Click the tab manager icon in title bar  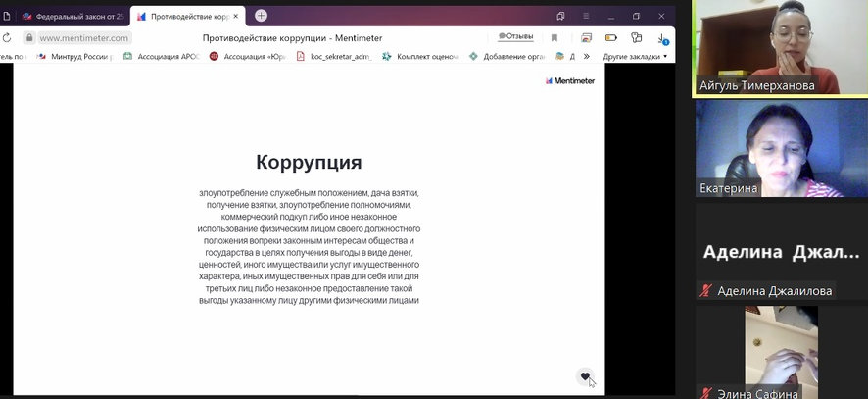(x=560, y=16)
